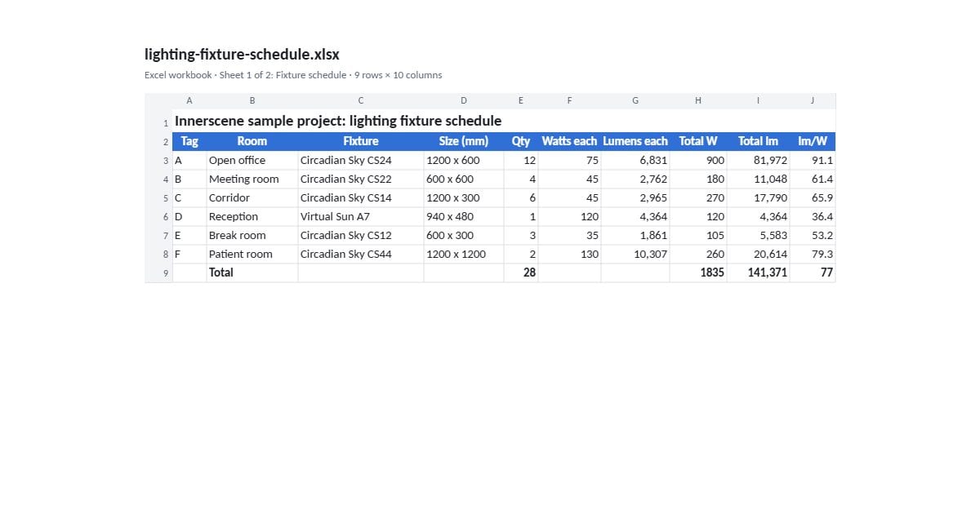Select the lumens cell '6,831'
This screenshot has width=980, height=514.
click(x=635, y=161)
